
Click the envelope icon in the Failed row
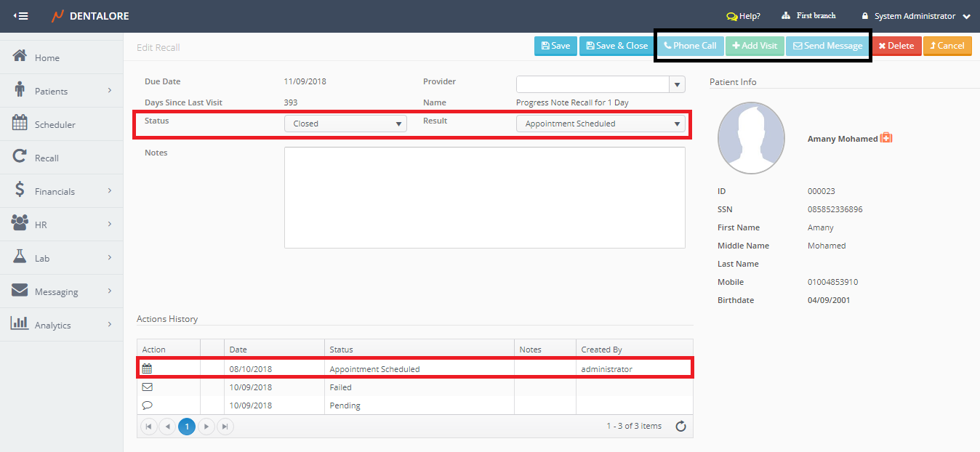(147, 387)
